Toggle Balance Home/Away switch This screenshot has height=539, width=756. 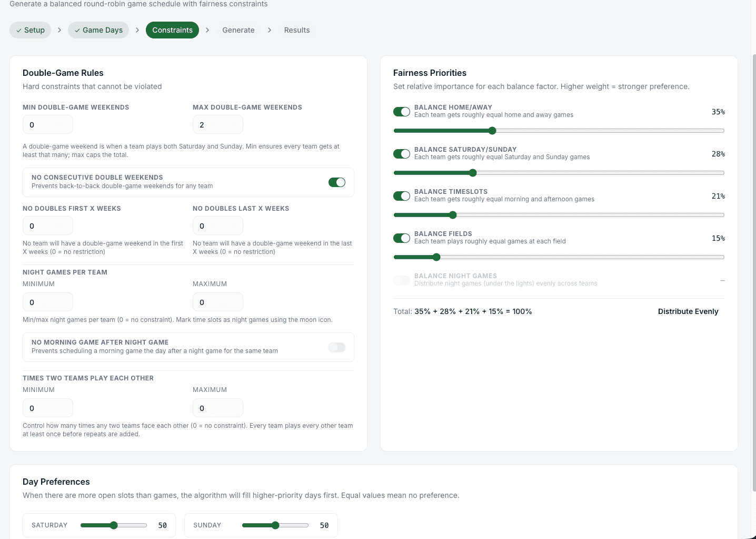coord(402,112)
